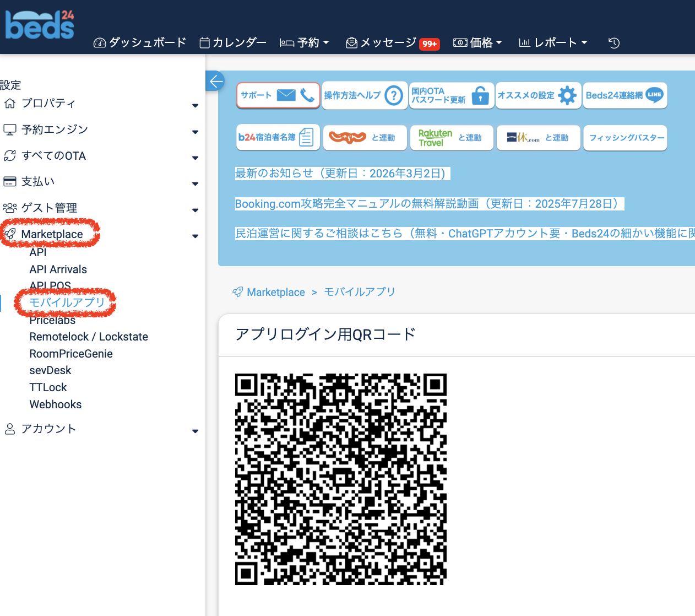Open the レポート dropdown in navbar
This screenshot has height=616, width=695.
click(553, 43)
